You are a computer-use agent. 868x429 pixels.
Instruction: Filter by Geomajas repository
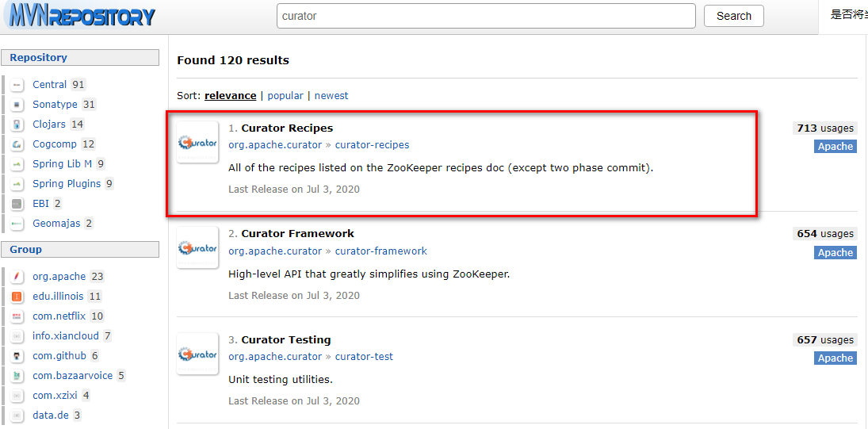pyautogui.click(x=56, y=224)
